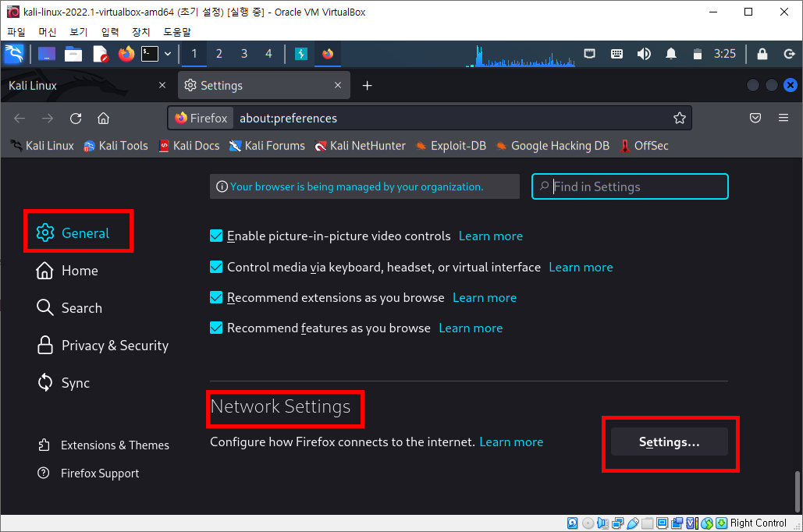Image resolution: width=803 pixels, height=532 pixels.
Task: Toggle picture-in-picture video controls checkbox
Action: click(216, 236)
